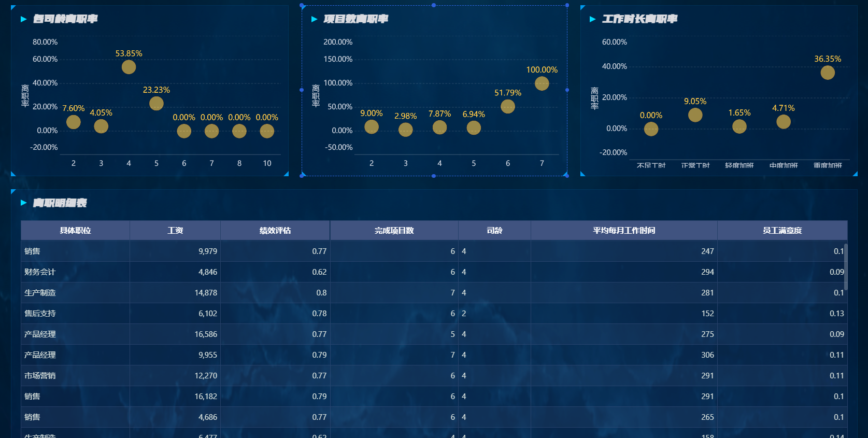Select the 9.05% bubble for normal hours
868x438 pixels.
pyautogui.click(x=695, y=115)
